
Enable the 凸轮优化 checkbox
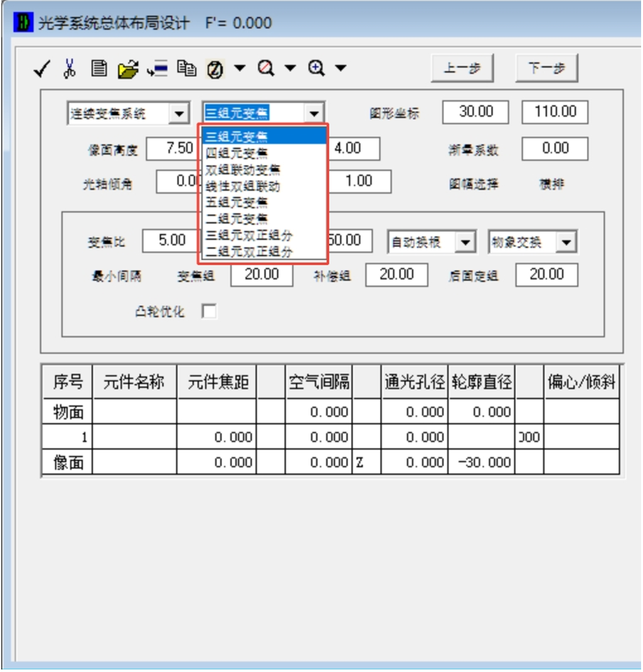coord(209,312)
